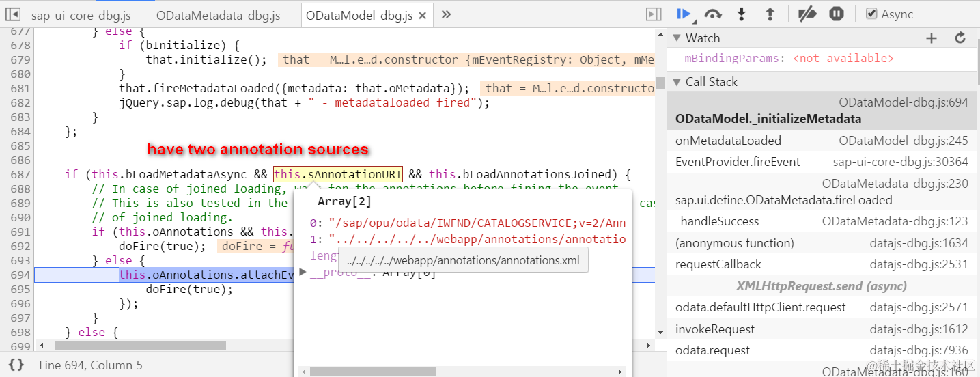Click line number 679 in gutter

tap(21, 59)
